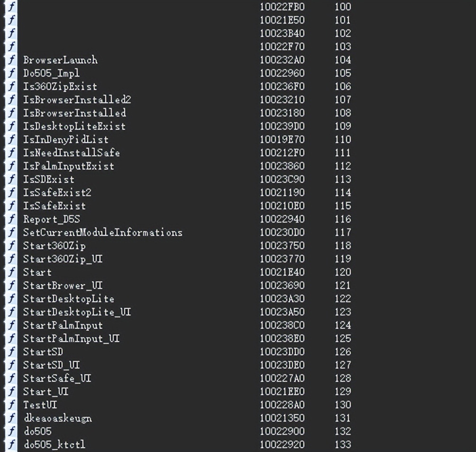Click the address 10023DD0

click(x=282, y=352)
